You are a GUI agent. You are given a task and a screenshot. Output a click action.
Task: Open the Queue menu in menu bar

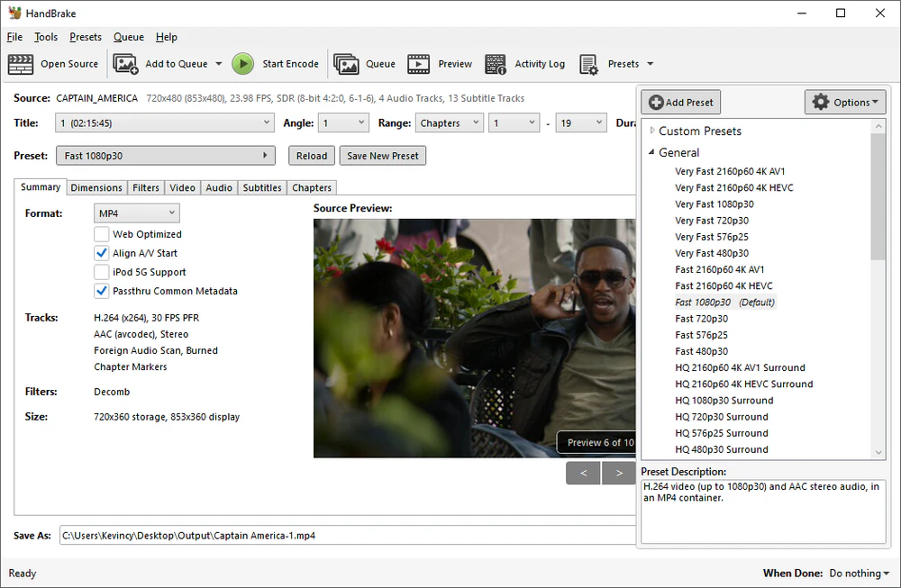(x=129, y=37)
